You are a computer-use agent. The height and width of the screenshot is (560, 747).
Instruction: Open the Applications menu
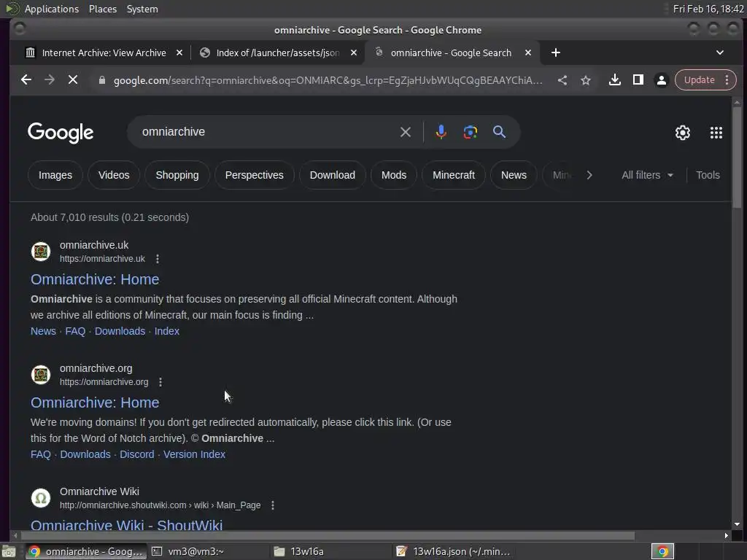click(x=52, y=9)
